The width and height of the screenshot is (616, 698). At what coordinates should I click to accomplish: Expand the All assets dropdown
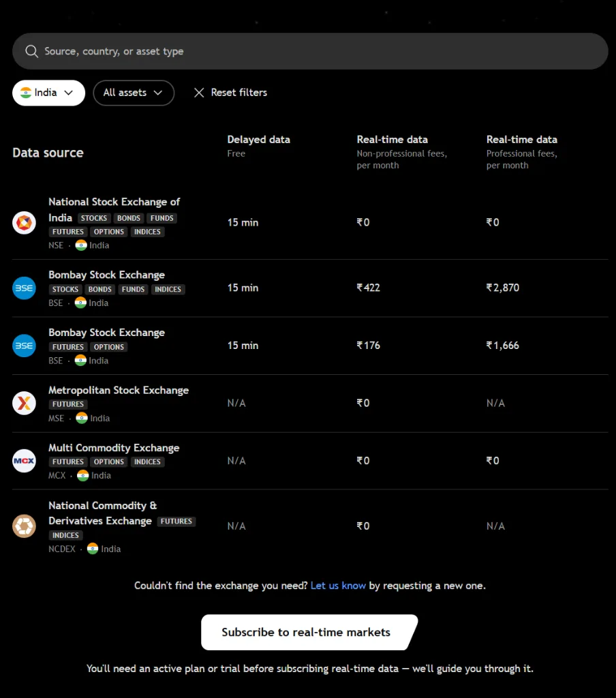pyautogui.click(x=134, y=93)
